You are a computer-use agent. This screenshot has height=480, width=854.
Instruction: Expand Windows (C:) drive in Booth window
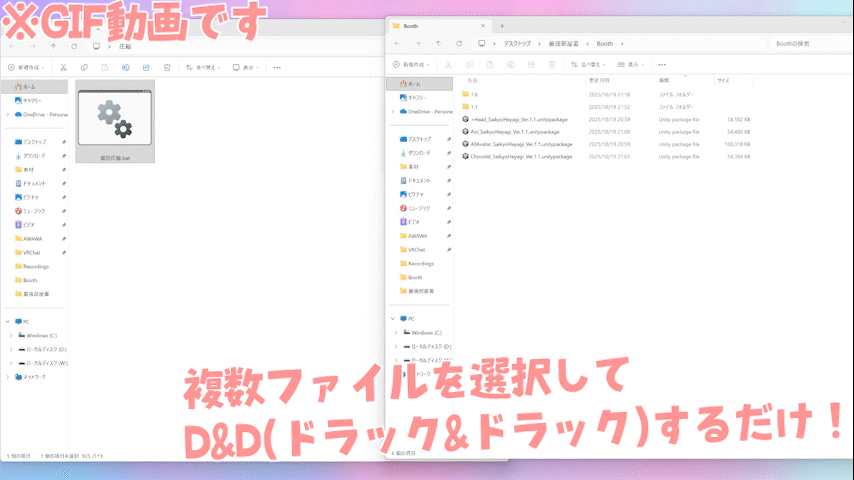click(396, 332)
